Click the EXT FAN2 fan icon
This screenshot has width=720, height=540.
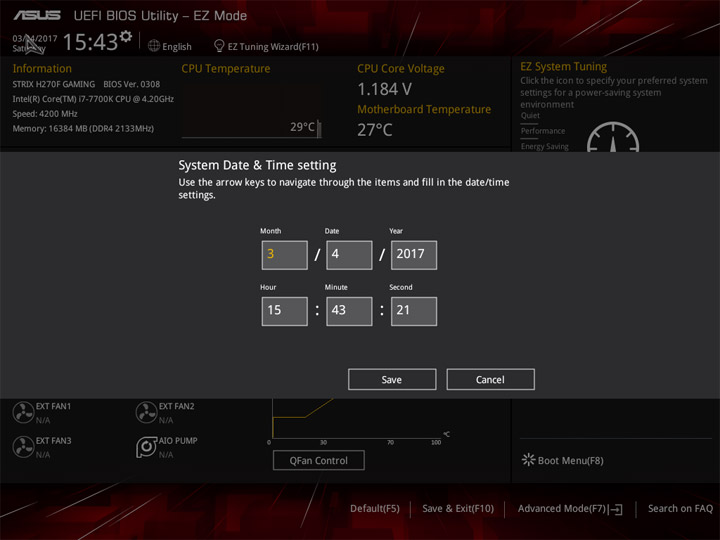tap(146, 412)
